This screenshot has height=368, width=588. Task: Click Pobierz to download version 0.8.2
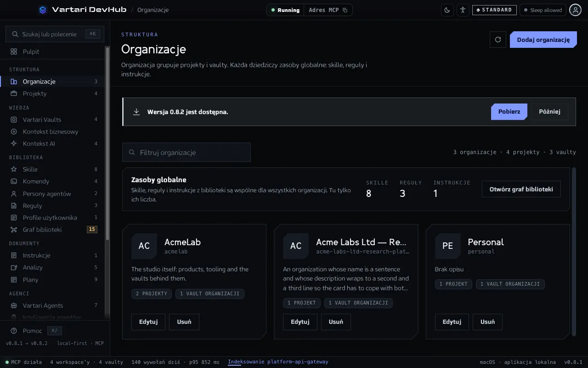pos(509,112)
